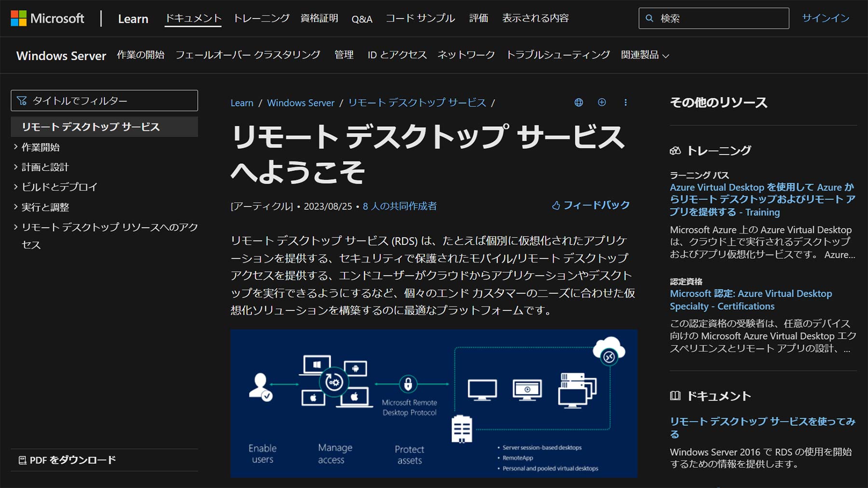Open 関連製品 dropdown menu
Viewport: 868px width, 488px height.
645,55
